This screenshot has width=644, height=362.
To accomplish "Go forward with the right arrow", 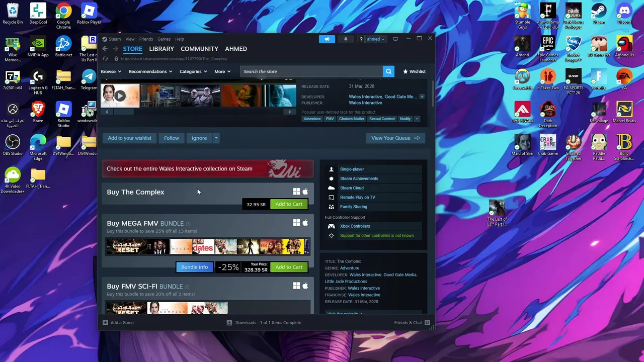I will 116,49.
